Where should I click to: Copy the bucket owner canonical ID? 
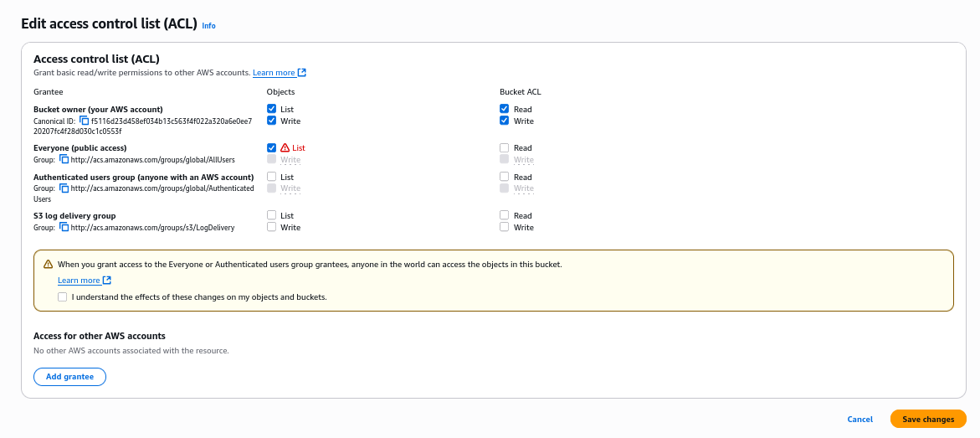coord(85,120)
